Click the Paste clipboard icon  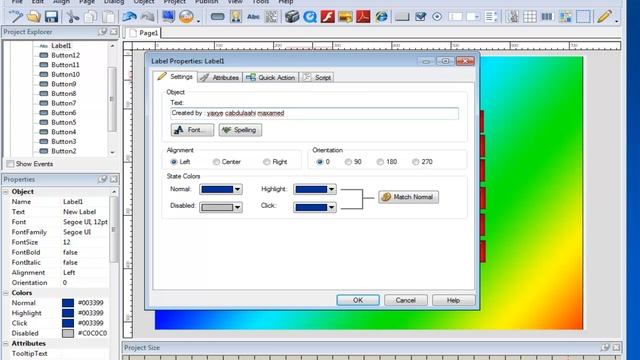(108, 17)
